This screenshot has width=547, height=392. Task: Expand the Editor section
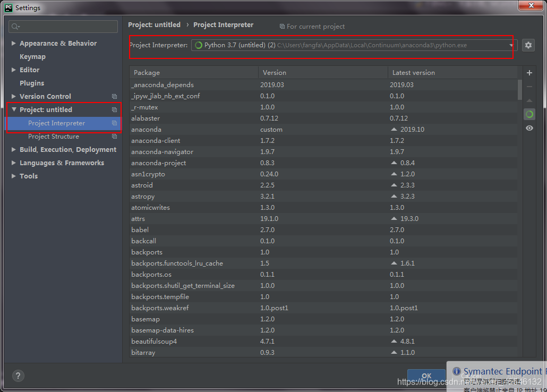tap(14, 70)
